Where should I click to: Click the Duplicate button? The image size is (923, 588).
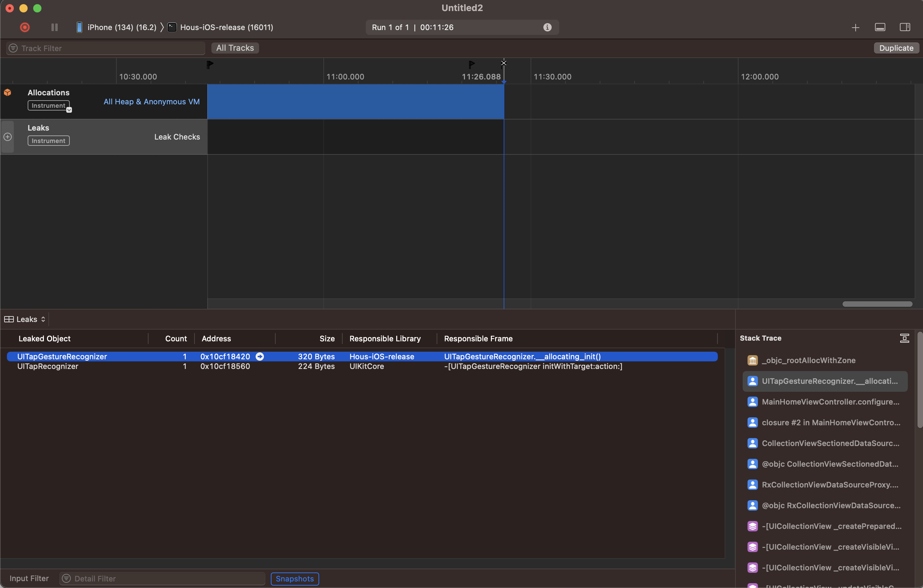[x=896, y=48]
